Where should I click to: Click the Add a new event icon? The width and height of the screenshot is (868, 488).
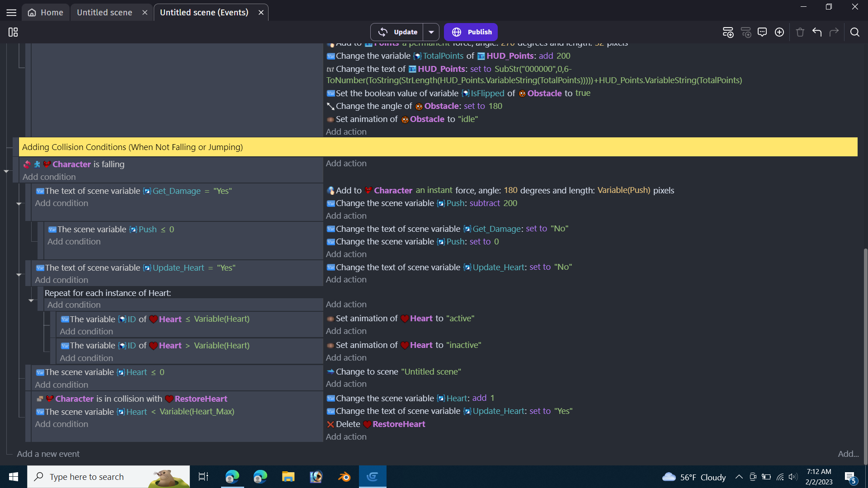728,32
